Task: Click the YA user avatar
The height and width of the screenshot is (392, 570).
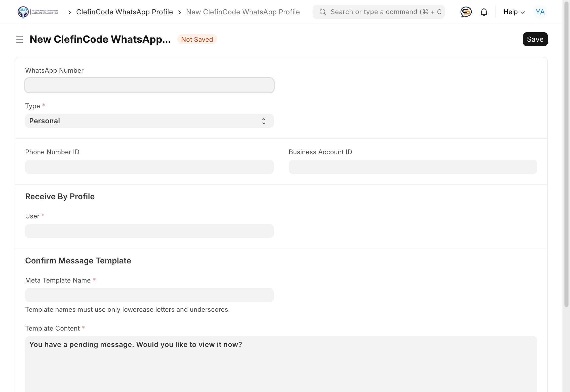Action: (x=540, y=12)
